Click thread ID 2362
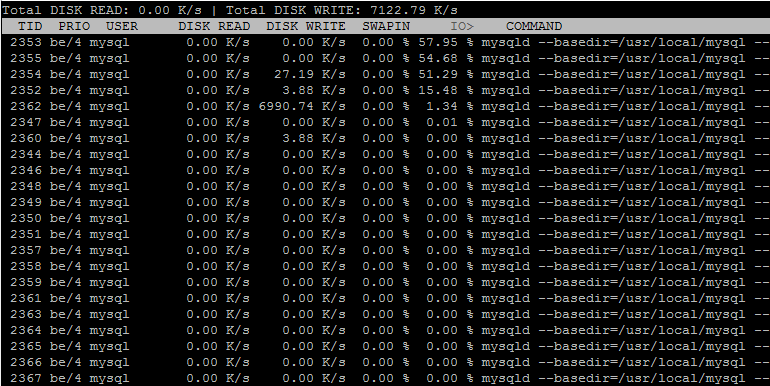The image size is (770, 386). [x=26, y=106]
